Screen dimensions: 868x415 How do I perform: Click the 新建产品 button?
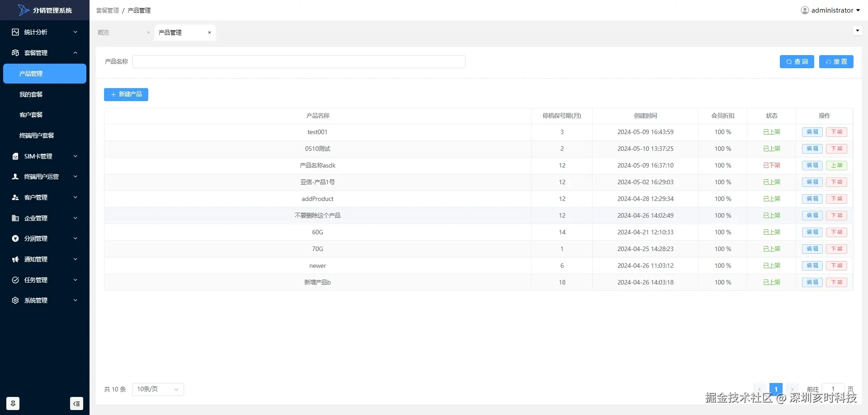click(x=126, y=94)
